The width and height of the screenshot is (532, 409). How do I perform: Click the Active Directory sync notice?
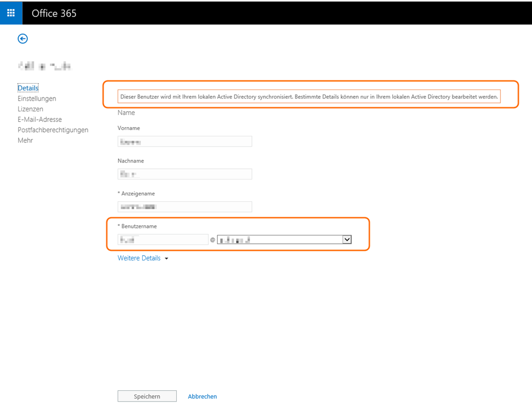pyautogui.click(x=309, y=97)
